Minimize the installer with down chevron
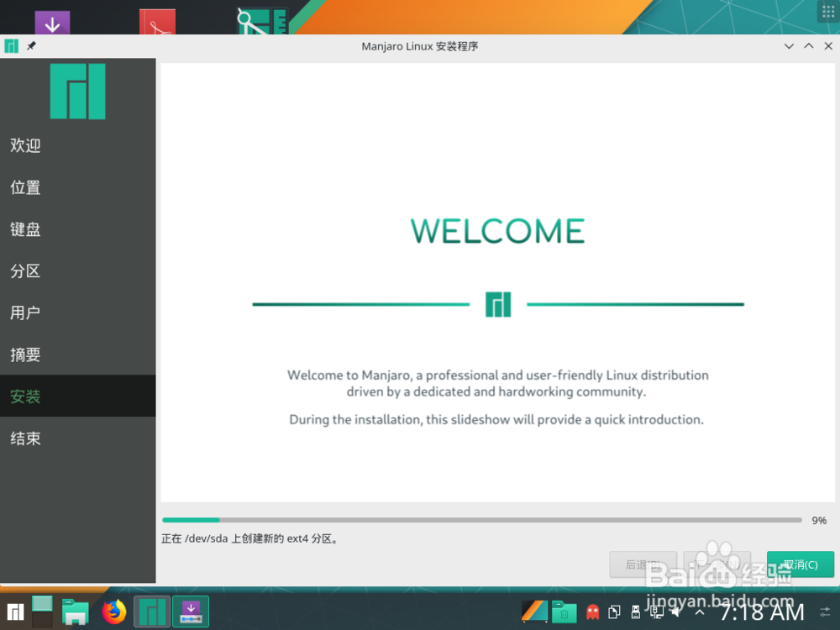Viewport: 840px width, 630px height. [x=789, y=46]
